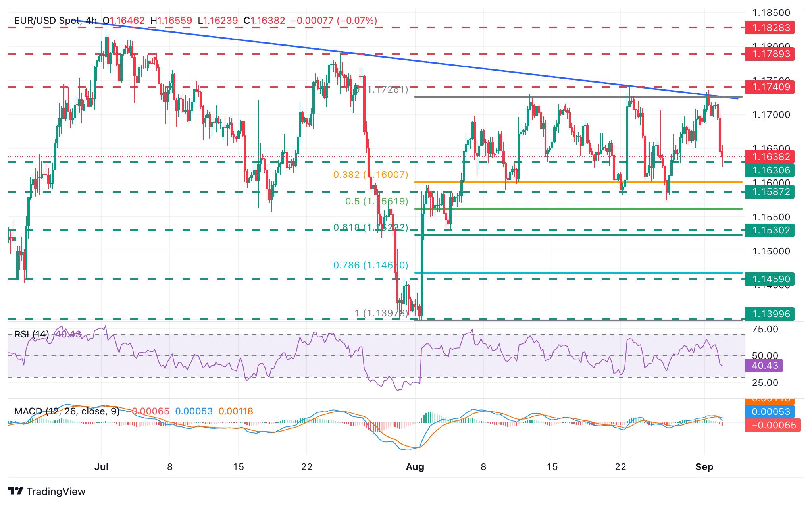Click the Aug label on time axis

click(x=415, y=467)
